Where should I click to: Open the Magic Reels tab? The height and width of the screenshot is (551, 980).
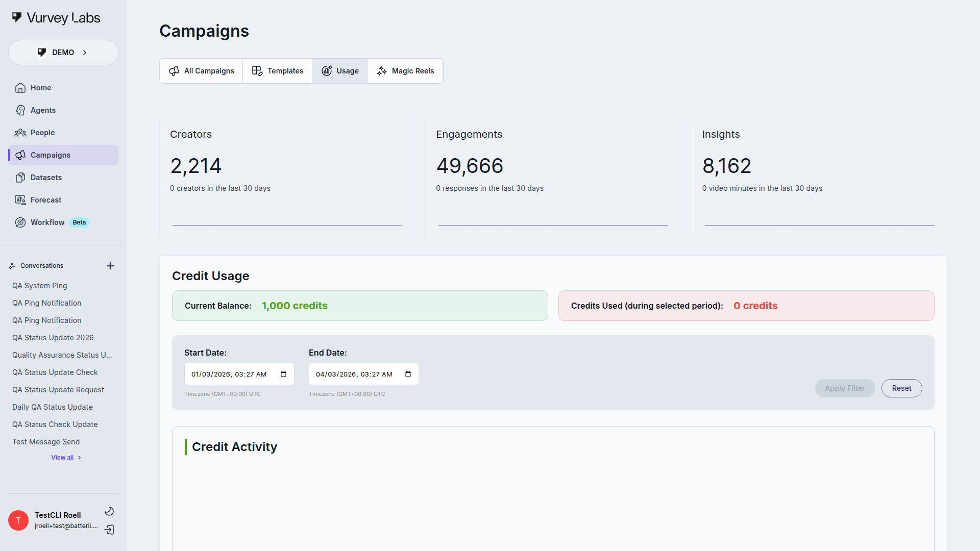pyautogui.click(x=405, y=70)
